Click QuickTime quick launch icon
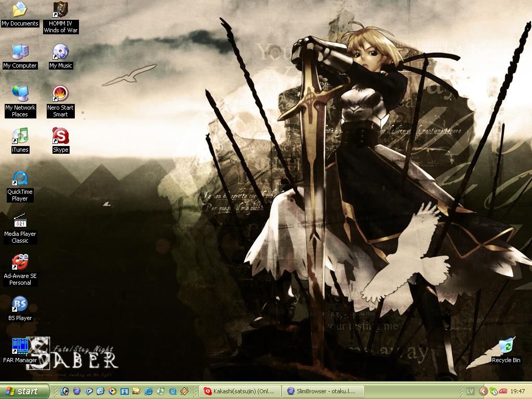Image resolution: width=532 pixels, height=399 pixels. 172,391
